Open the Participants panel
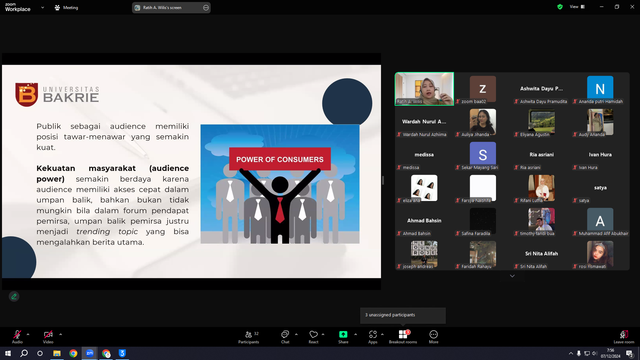640x360 pixels. pyautogui.click(x=249, y=337)
